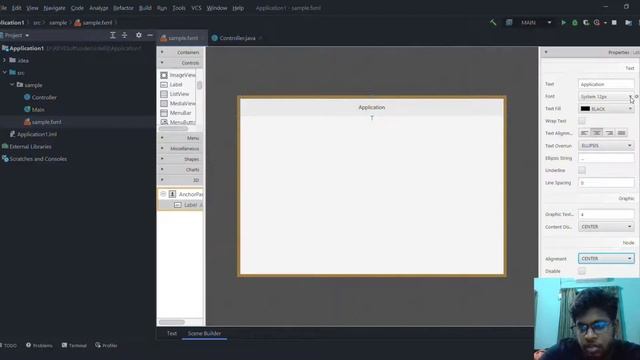
Task: Open the Text Overrun dropdown
Action: click(606, 145)
